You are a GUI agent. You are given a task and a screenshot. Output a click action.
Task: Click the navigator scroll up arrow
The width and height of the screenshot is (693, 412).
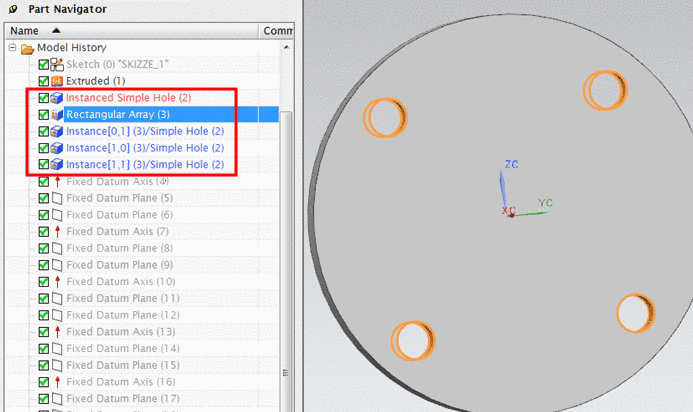coord(286,47)
